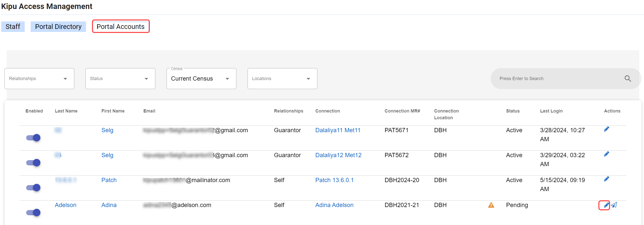
Task: Turn off the Adina Adelson enabled switch
Action: [33, 213]
